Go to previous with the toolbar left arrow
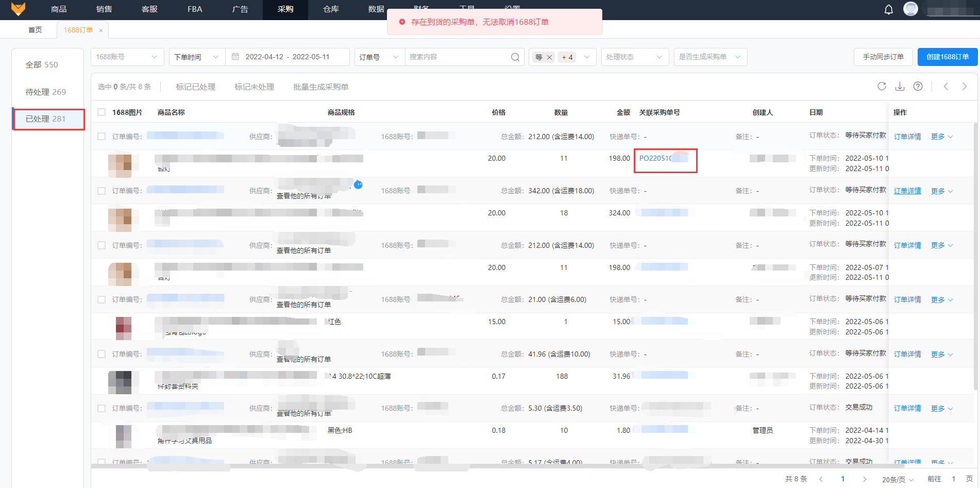Viewport: 980px width, 488px height. tap(946, 86)
